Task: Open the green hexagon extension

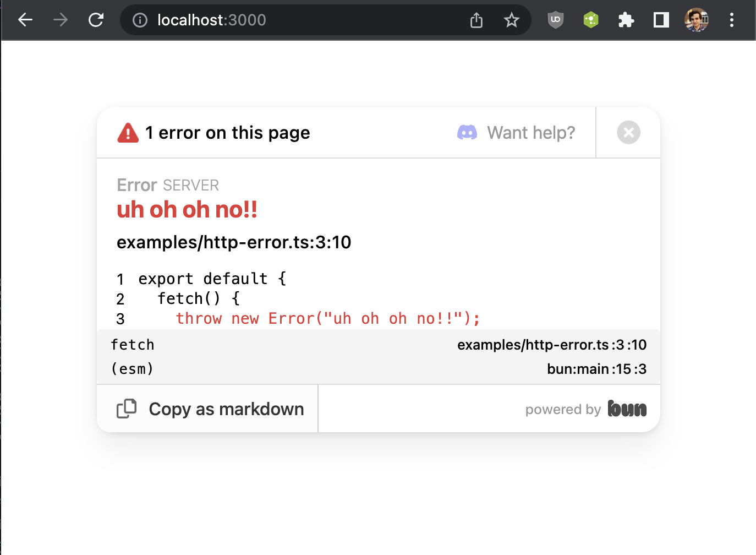Action: (591, 20)
